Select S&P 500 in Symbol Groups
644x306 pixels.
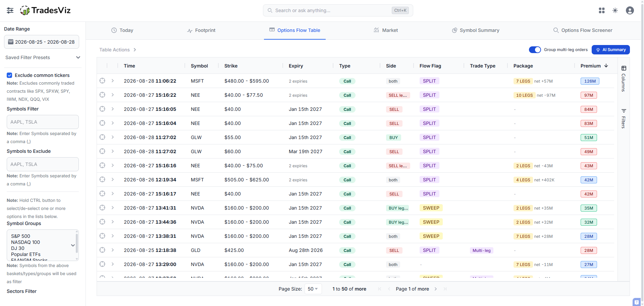(20, 236)
